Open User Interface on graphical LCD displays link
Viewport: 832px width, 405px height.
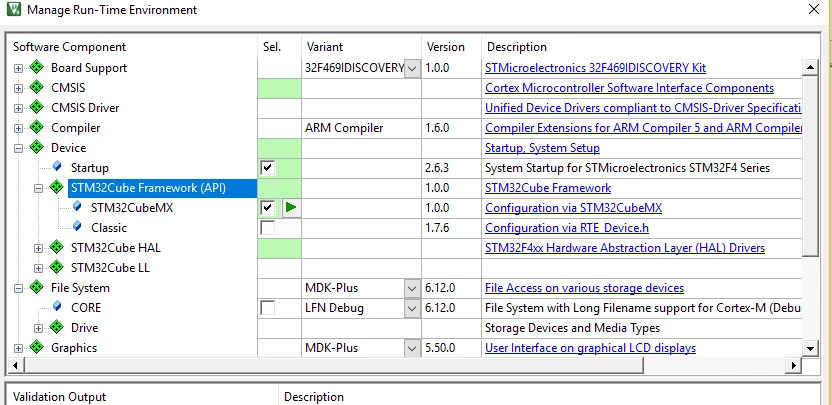[591, 348]
